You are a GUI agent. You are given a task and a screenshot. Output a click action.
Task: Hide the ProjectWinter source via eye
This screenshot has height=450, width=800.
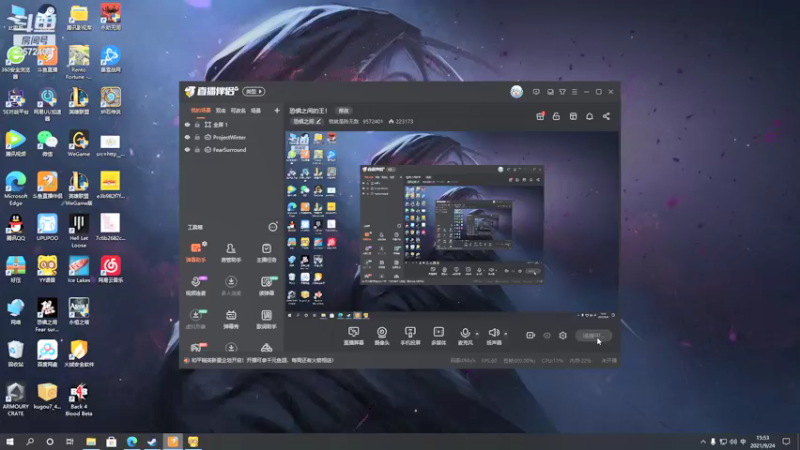click(187, 137)
